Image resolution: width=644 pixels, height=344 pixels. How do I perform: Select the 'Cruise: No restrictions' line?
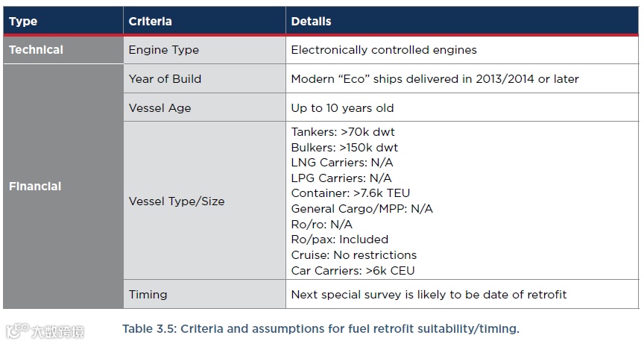354,255
